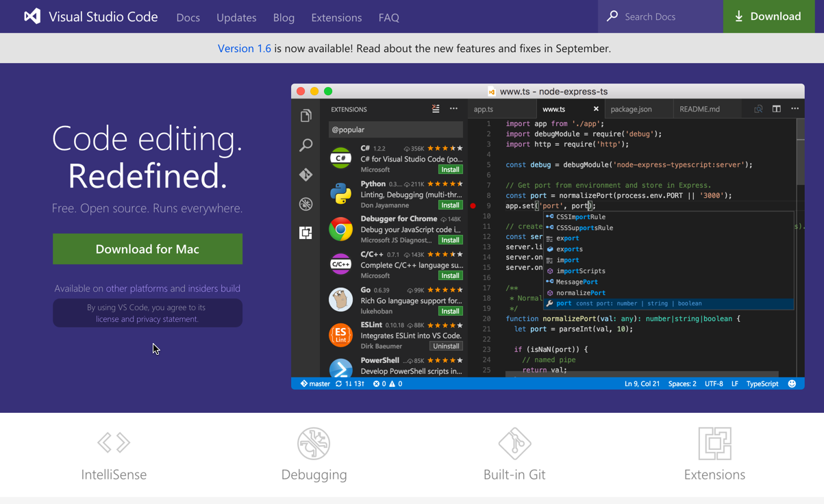Click the Extensions feature icon
This screenshot has width=824, height=504.
pyautogui.click(x=714, y=443)
